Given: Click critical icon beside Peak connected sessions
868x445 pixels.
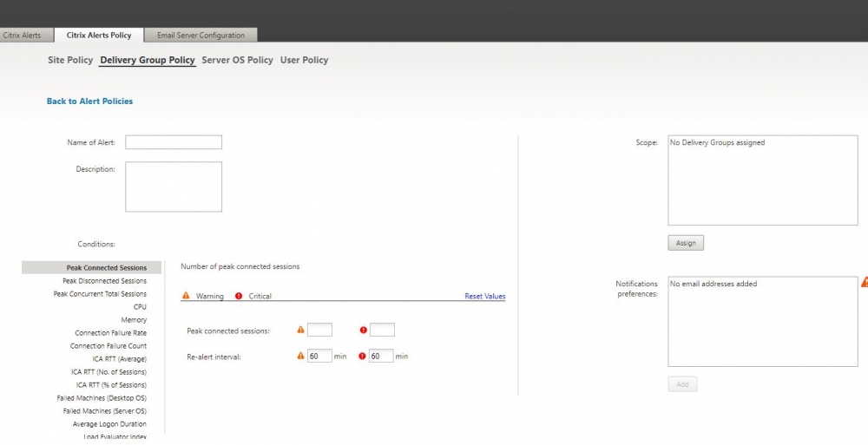Looking at the screenshot, I should click(x=363, y=330).
